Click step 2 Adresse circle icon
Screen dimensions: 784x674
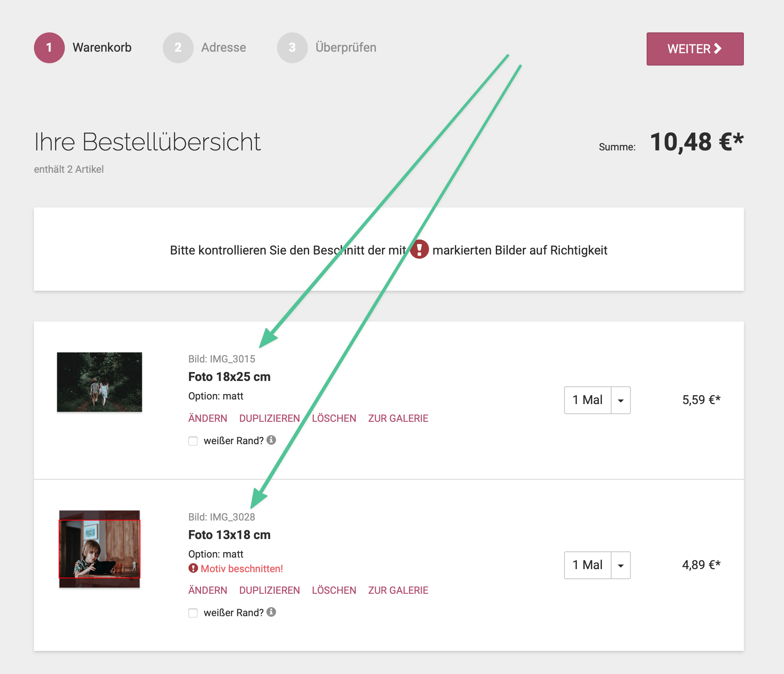(178, 47)
